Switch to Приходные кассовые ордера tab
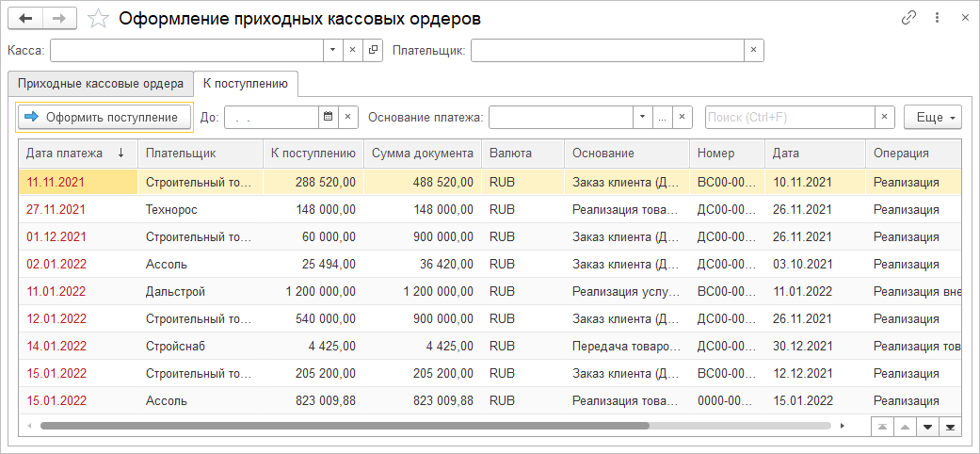980x454 pixels. (x=101, y=83)
